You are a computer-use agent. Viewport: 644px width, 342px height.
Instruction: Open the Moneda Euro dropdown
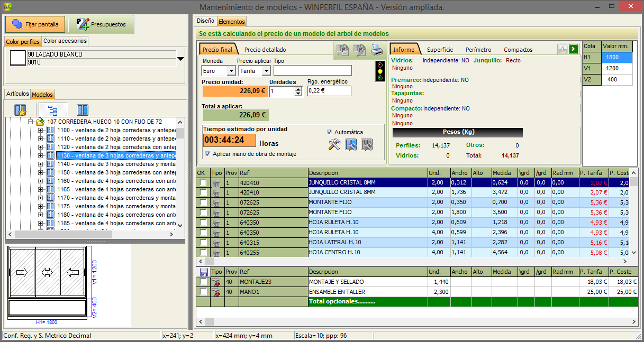point(231,70)
